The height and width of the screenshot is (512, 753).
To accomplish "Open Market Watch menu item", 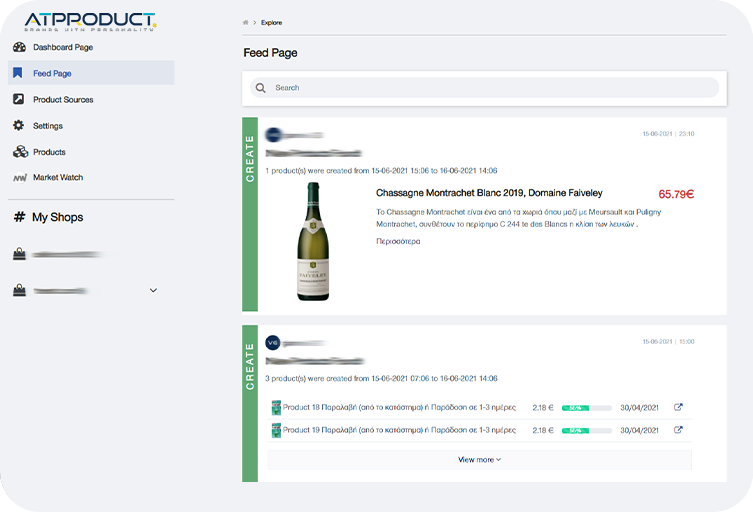I will pyautogui.click(x=58, y=177).
